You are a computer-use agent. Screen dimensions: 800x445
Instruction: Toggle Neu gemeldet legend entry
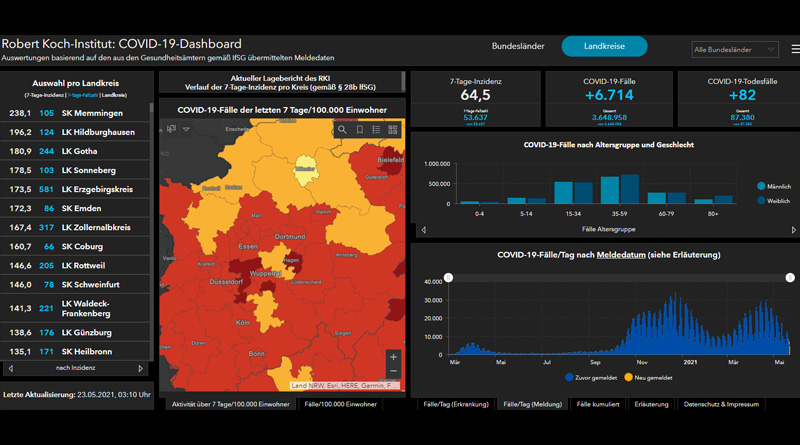point(648,378)
